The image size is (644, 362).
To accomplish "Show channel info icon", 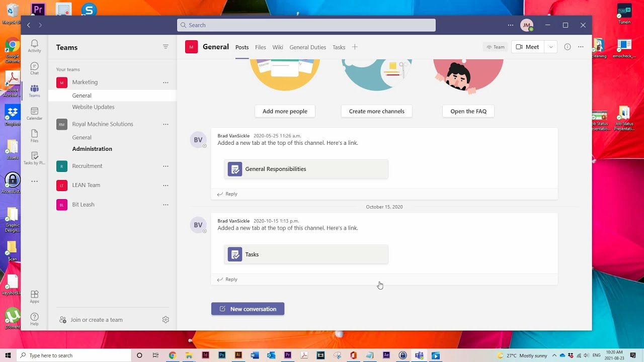I will pyautogui.click(x=568, y=47).
